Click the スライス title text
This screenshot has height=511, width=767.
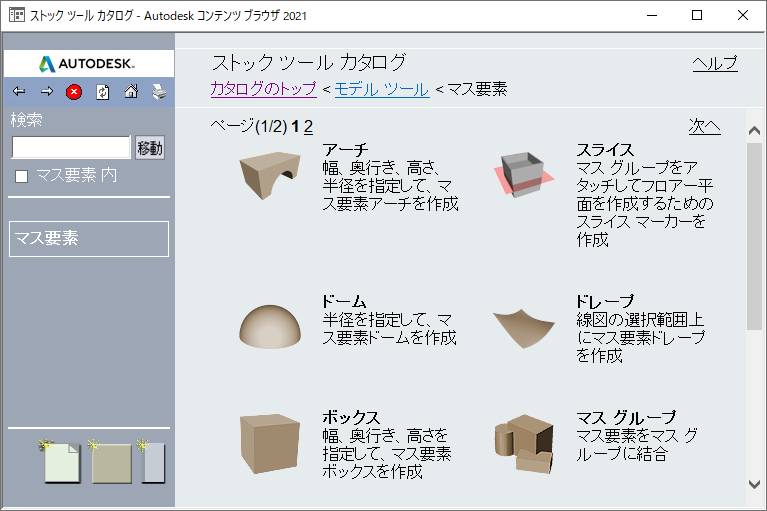coord(605,150)
